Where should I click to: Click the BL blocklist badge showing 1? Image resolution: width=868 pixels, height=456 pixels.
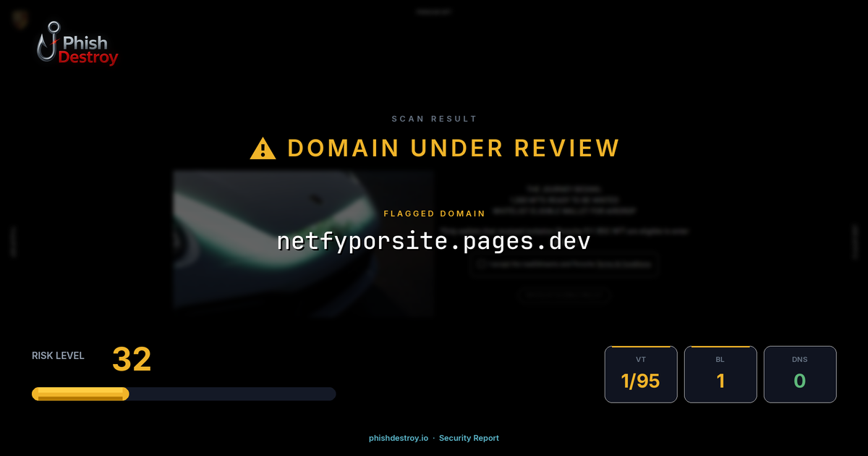(x=720, y=374)
